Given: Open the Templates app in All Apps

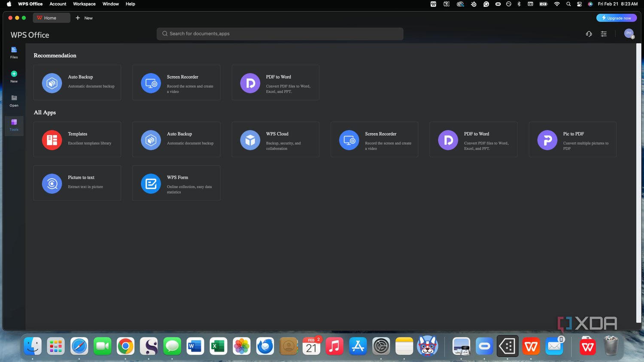Looking at the screenshot, I should [x=77, y=139].
